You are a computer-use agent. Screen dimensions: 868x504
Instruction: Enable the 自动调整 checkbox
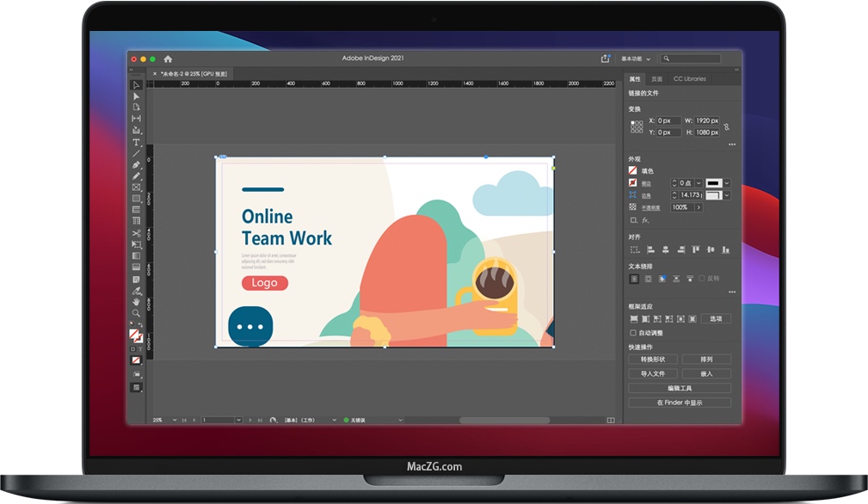tap(634, 333)
